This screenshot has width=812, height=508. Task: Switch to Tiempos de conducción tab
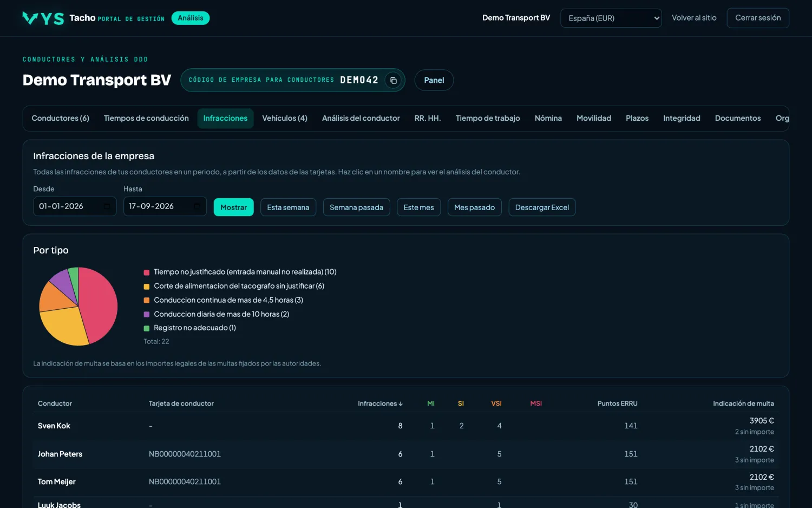click(x=146, y=118)
